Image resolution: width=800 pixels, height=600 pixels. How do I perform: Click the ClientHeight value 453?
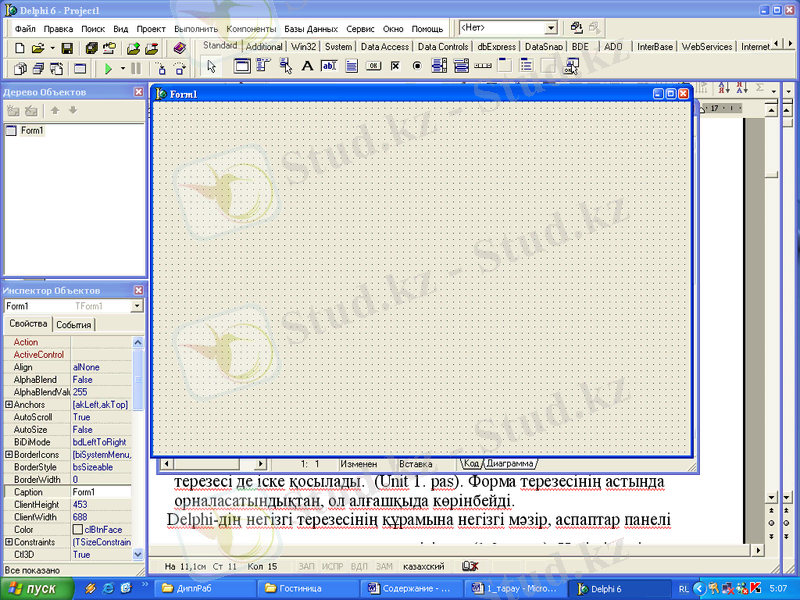(x=101, y=505)
